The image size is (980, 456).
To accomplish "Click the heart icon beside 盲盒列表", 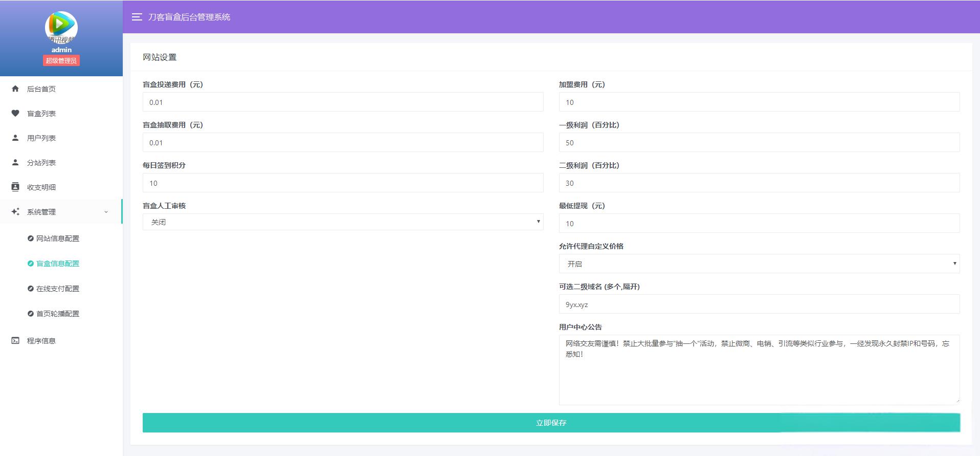I will [x=15, y=113].
